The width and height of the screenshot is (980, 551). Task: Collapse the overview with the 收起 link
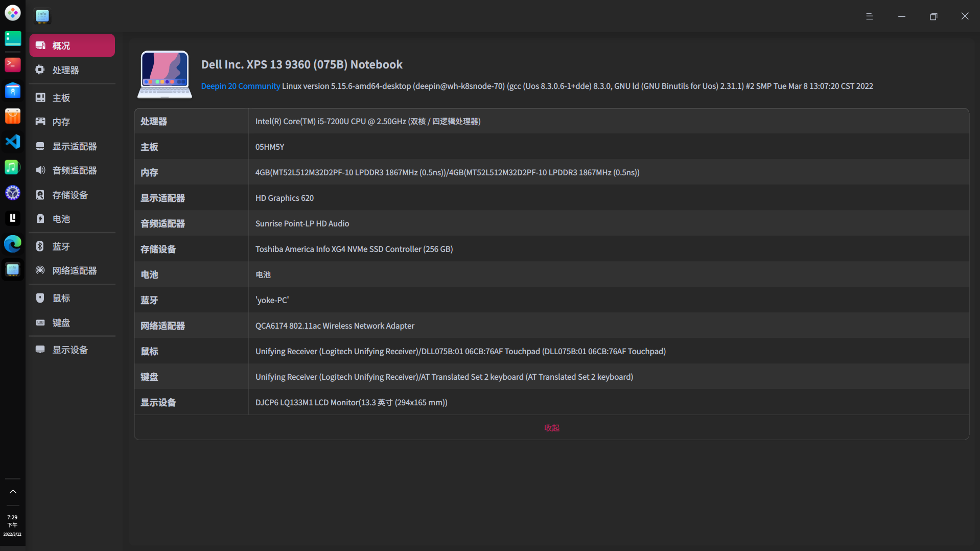point(552,428)
